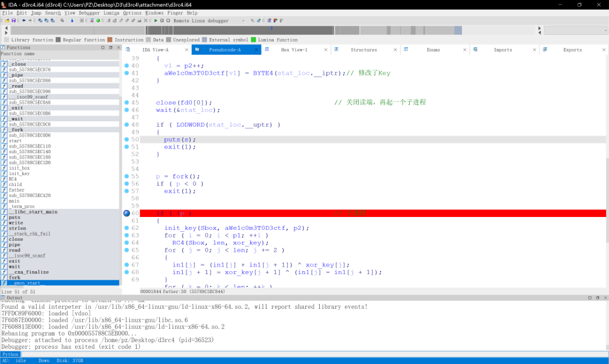The width and height of the screenshot is (609, 364).
Task: Click the puts(s) code line
Action: (x=180, y=139)
